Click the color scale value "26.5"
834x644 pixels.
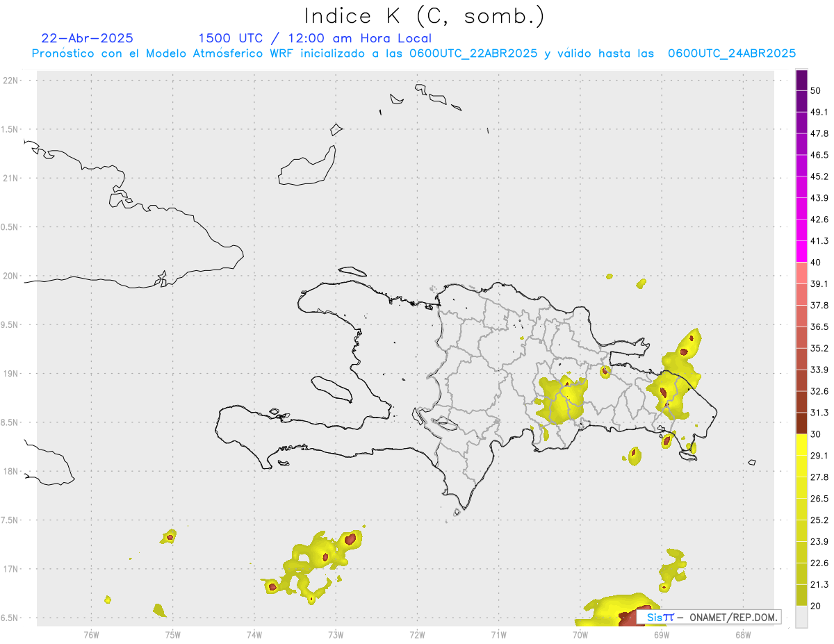819,498
